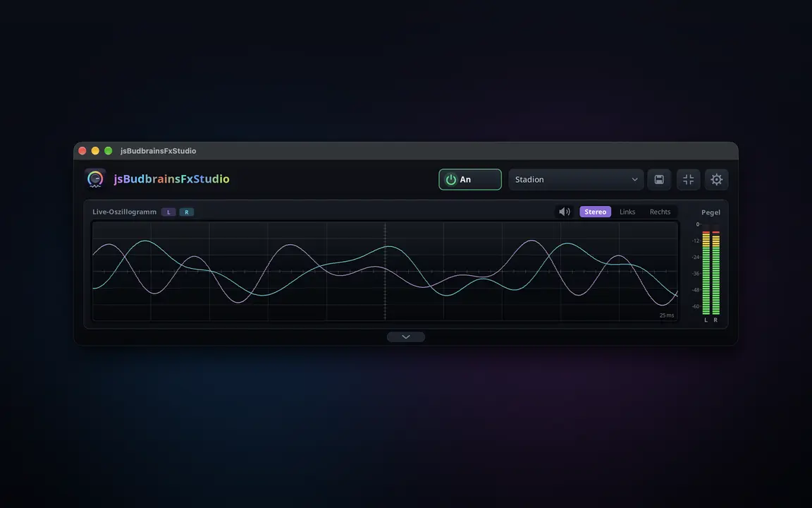Expand the panel with the bottom chevron

406,337
